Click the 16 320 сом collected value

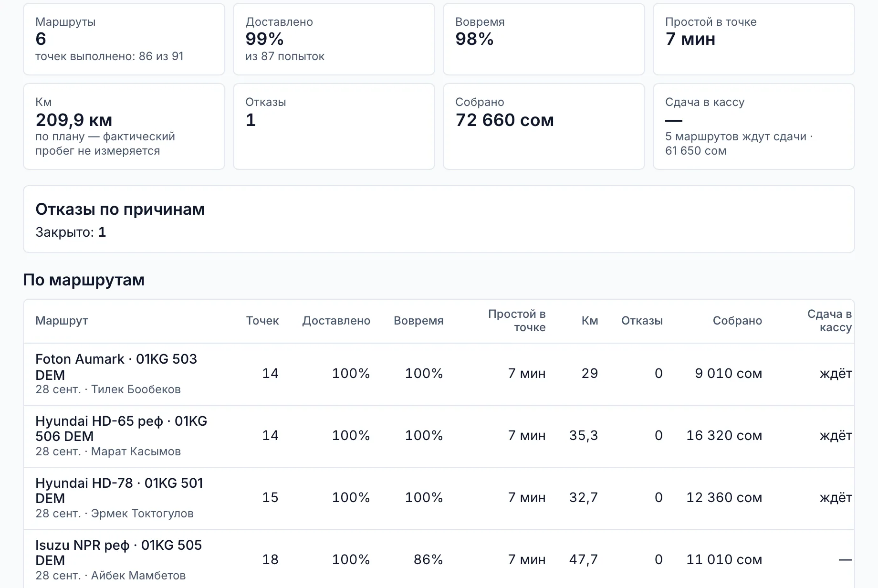click(724, 435)
